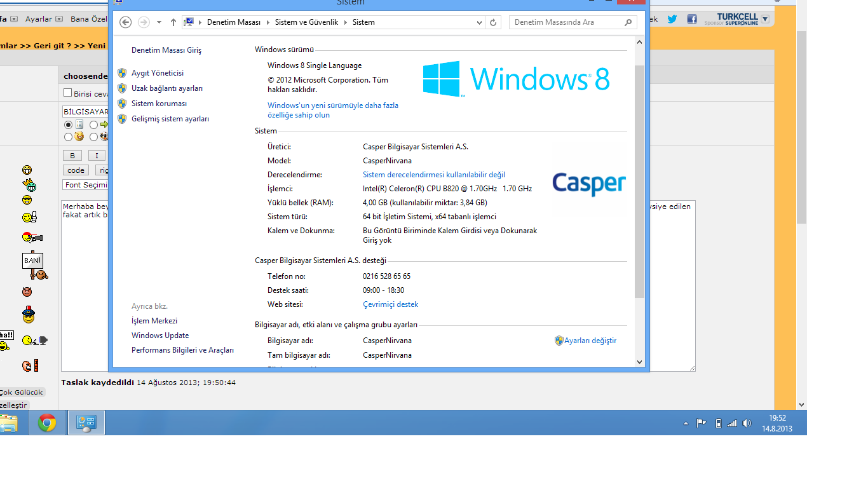Click the volume speaker tray icon
Image resolution: width=868 pixels, height=488 pixels.
click(747, 423)
